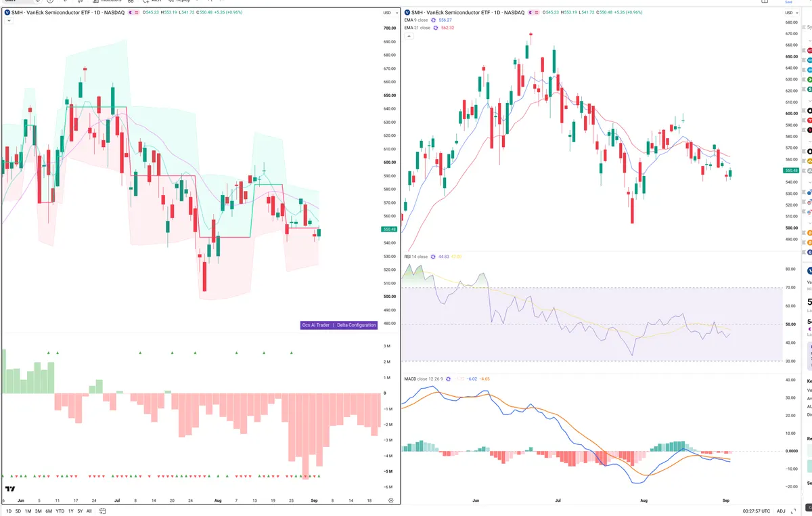Click the Ocs Ai Trader Delta Configuration label
Viewport: 812px width, 516px height.
pyautogui.click(x=338, y=325)
